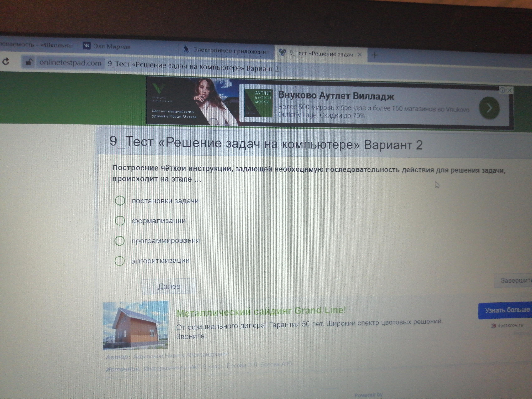The image size is (532, 399).
Task: Close the 9_Тест browser tab
Action: [x=360, y=55]
